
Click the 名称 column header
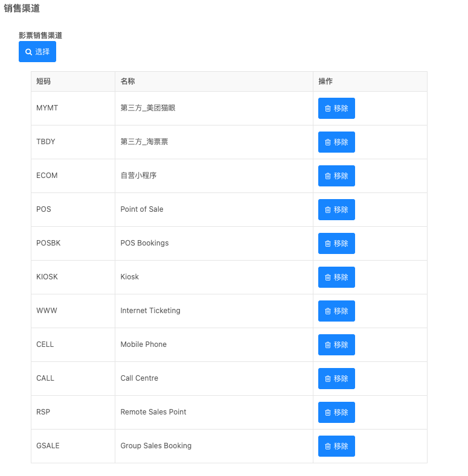click(x=127, y=81)
